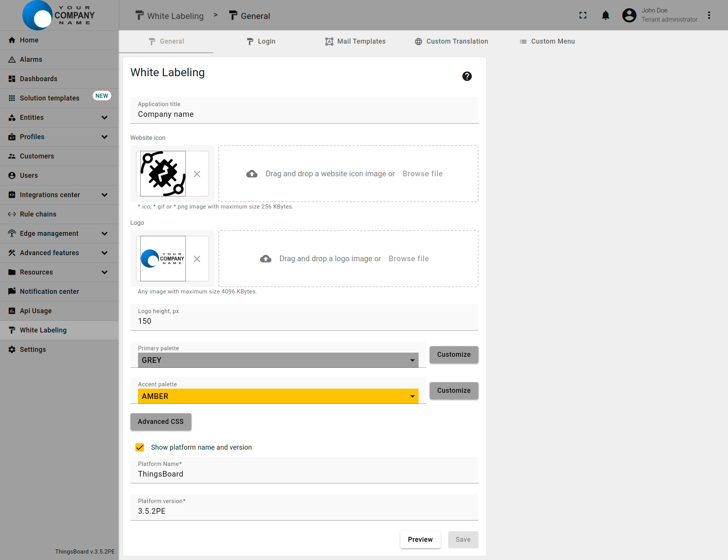Image resolution: width=728 pixels, height=560 pixels.
Task: Remove the logo image
Action: 197,259
